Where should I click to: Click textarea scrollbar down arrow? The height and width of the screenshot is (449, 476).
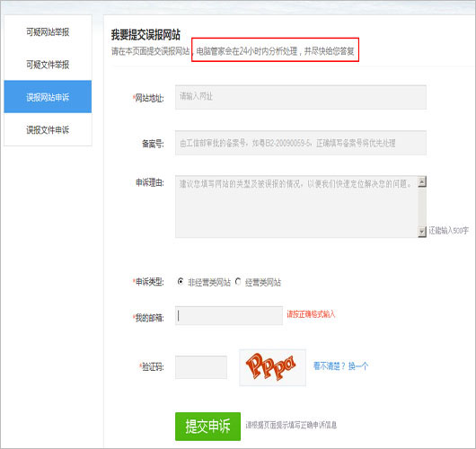[x=422, y=232]
